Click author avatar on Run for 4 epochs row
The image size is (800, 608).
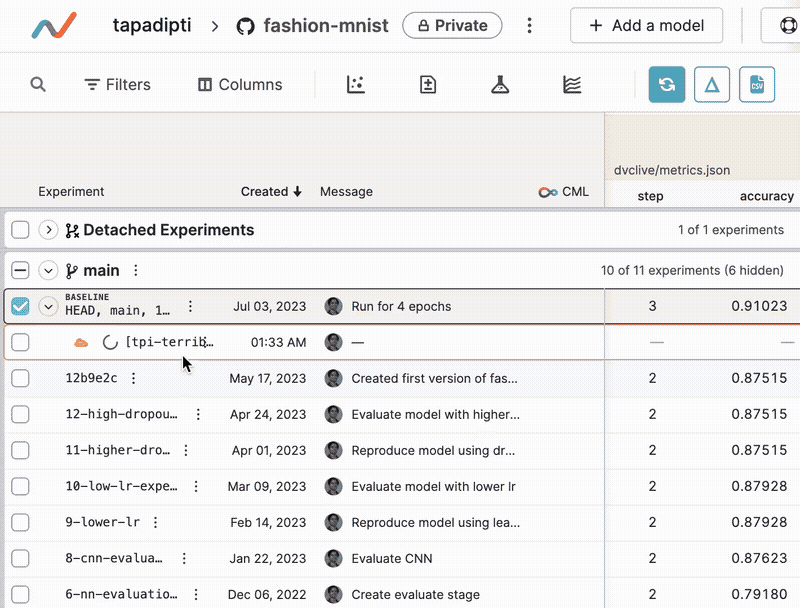tap(333, 306)
